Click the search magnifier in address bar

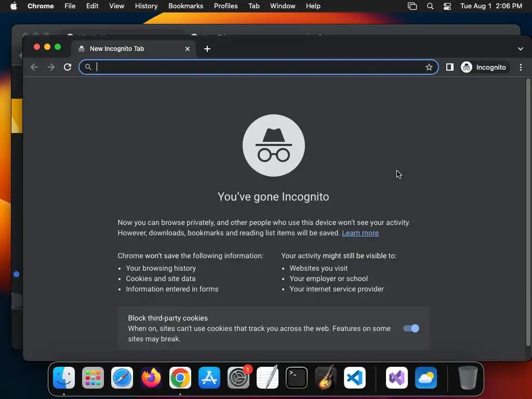(88, 67)
